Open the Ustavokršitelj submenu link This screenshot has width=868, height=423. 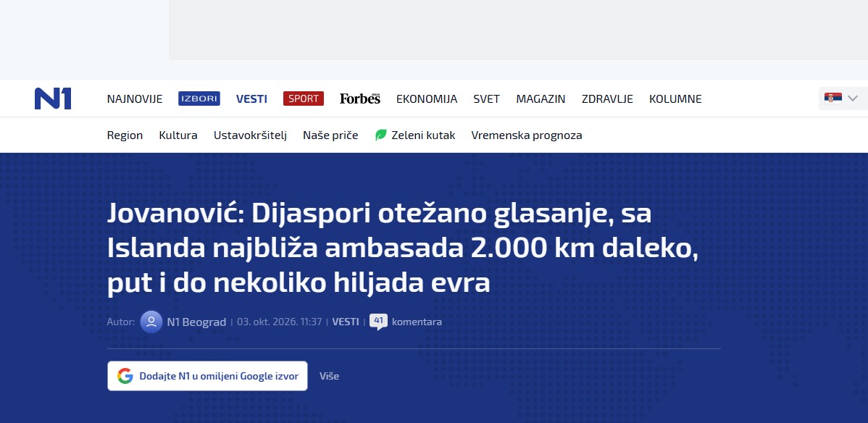[250, 135]
